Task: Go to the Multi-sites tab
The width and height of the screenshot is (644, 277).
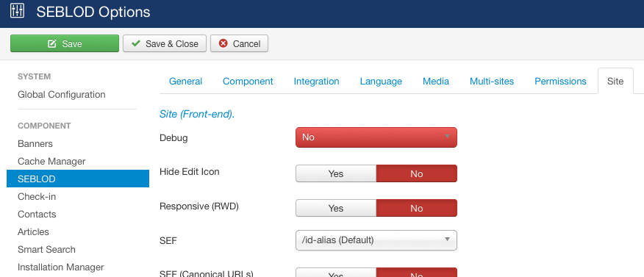Action: (x=492, y=82)
